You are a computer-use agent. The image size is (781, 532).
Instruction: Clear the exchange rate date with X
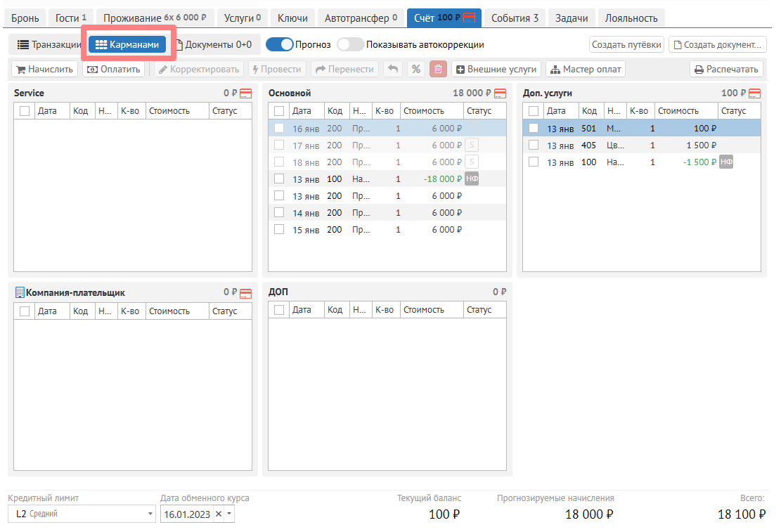coord(219,514)
